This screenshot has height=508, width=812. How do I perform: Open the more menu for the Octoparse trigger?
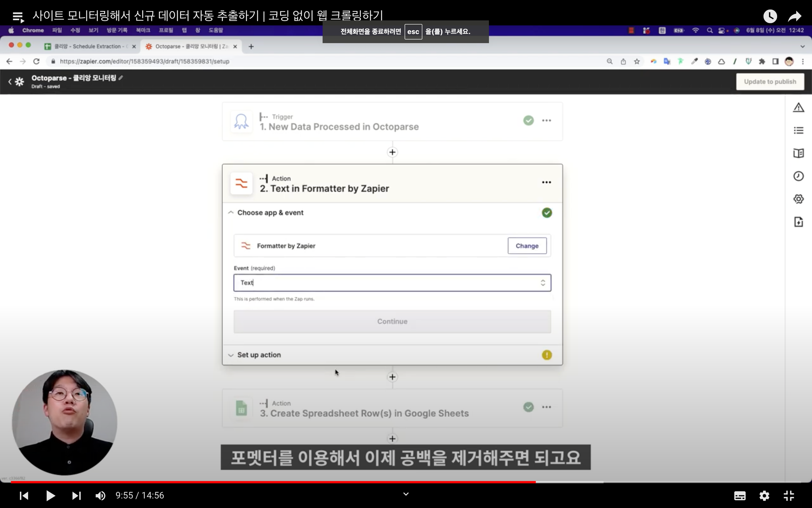click(x=546, y=120)
